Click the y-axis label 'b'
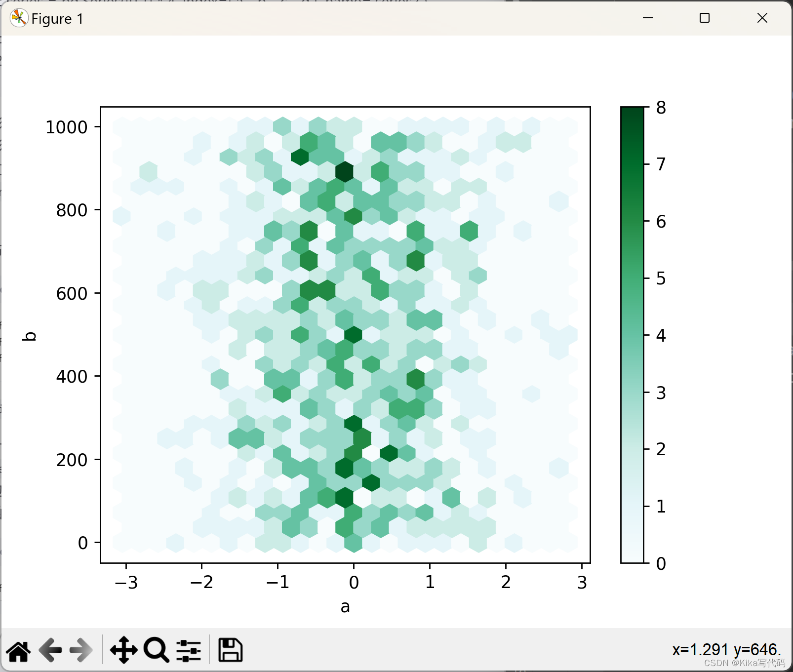 pos(28,336)
